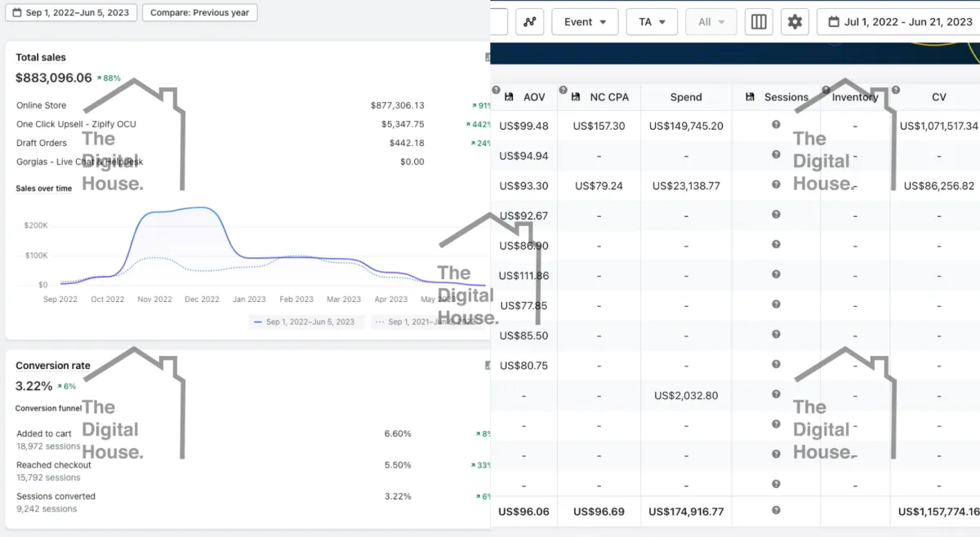Sort by the Sessions column header
This screenshot has height=537, width=980.
pyautogui.click(x=786, y=97)
